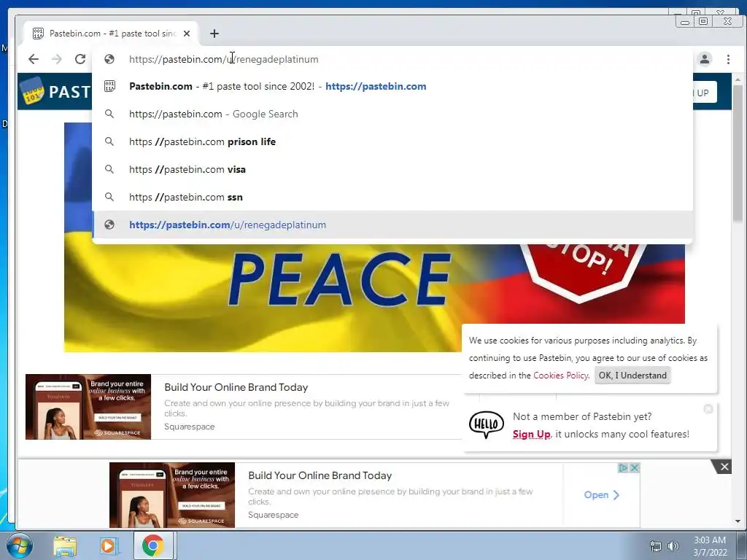Click the Chrome taskbar icon
This screenshot has width=747, height=560.
click(152, 545)
